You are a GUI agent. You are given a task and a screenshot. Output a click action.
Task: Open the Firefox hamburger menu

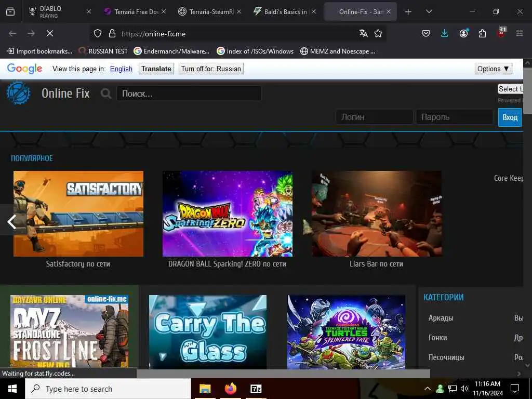520,33
